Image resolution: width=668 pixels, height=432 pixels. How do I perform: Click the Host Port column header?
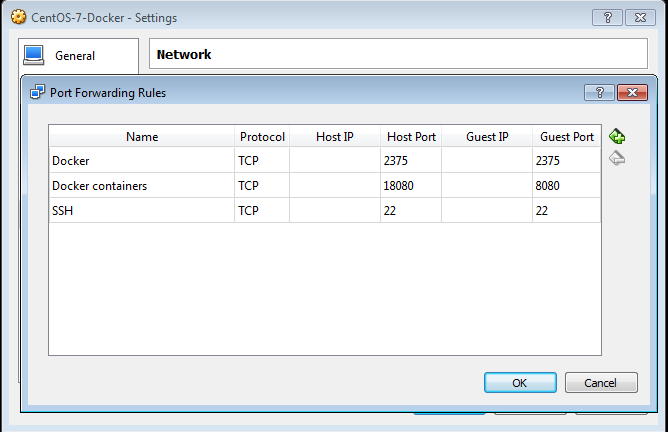point(411,137)
